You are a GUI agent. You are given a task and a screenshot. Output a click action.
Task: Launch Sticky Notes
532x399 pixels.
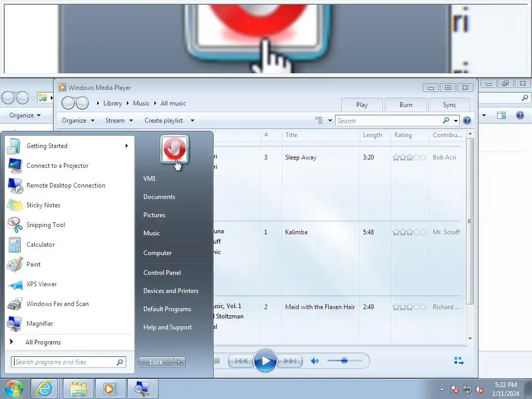(x=70, y=205)
